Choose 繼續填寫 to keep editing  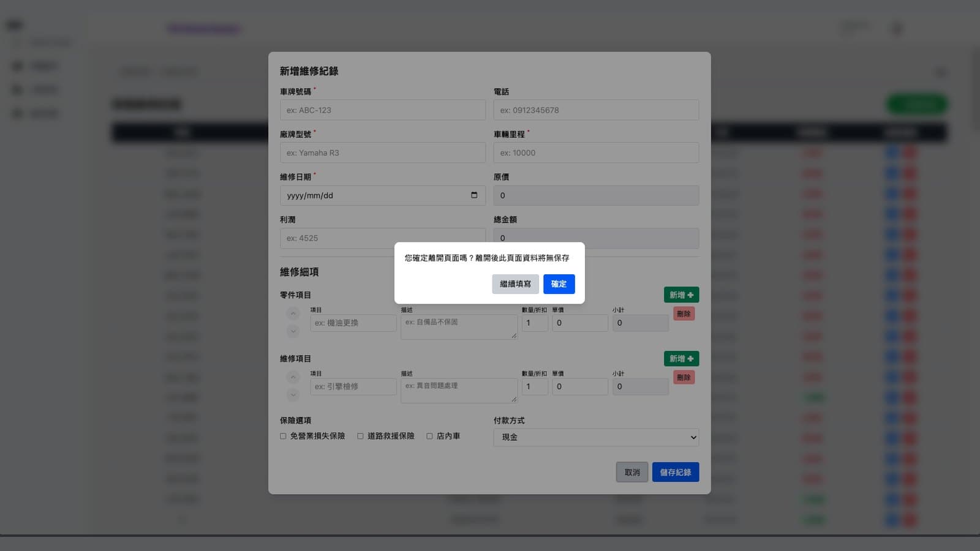click(x=515, y=284)
